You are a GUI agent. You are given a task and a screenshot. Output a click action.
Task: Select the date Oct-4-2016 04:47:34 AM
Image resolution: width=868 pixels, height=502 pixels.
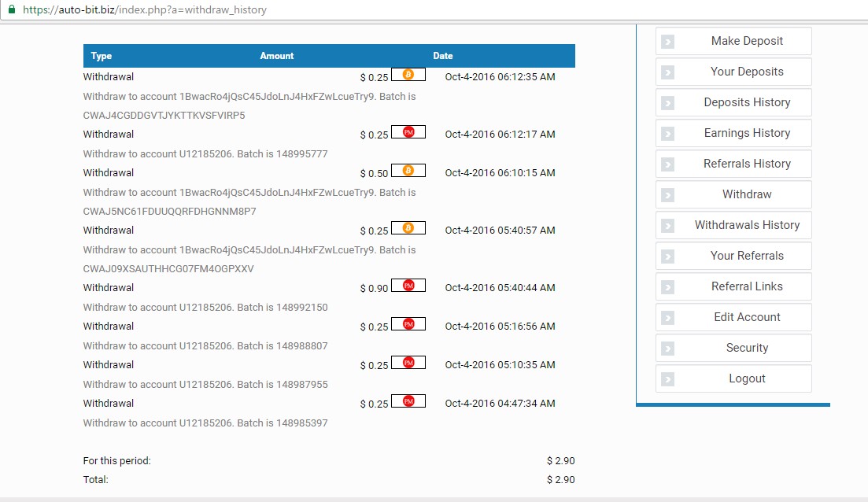click(500, 404)
